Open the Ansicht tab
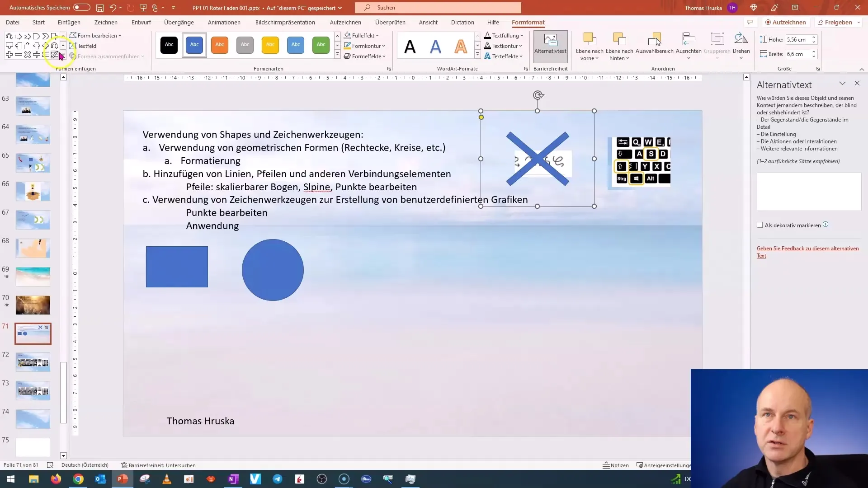868x488 pixels. click(428, 22)
